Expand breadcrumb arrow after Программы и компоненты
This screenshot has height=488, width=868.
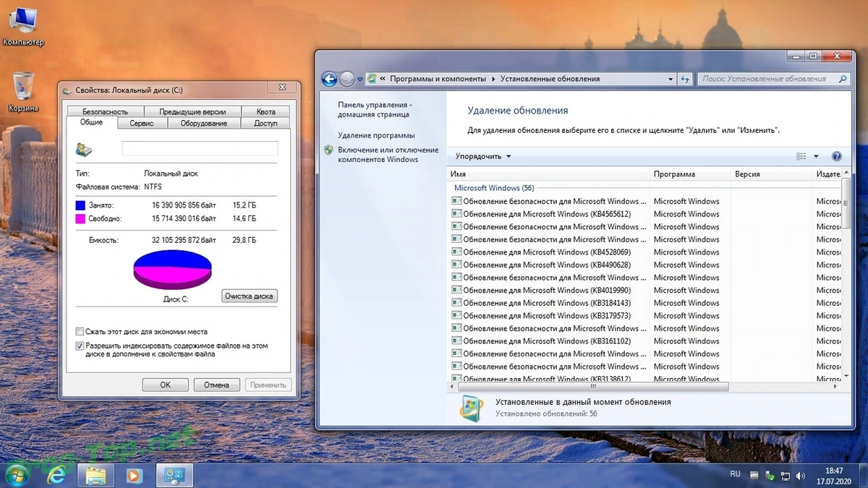coord(493,79)
